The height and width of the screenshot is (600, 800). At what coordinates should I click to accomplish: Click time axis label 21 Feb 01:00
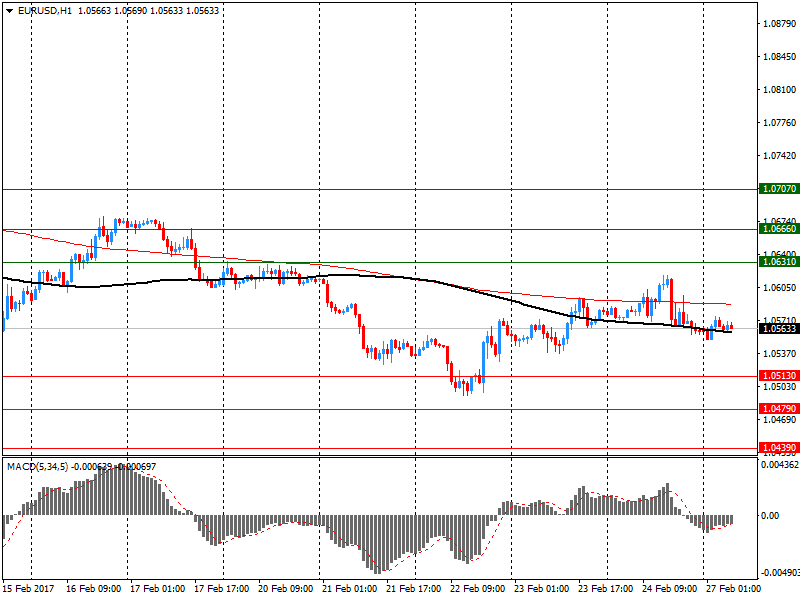[x=349, y=589]
